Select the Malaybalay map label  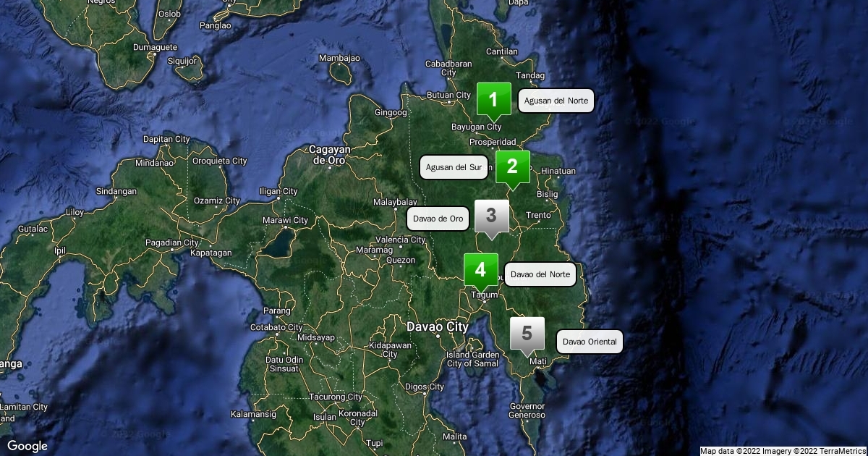(396, 202)
